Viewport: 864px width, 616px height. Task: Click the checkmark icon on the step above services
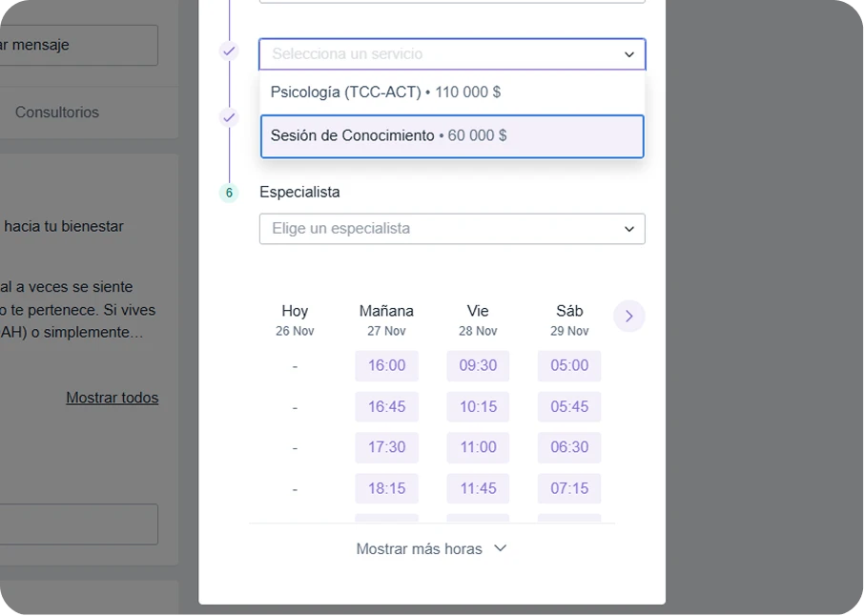228,117
